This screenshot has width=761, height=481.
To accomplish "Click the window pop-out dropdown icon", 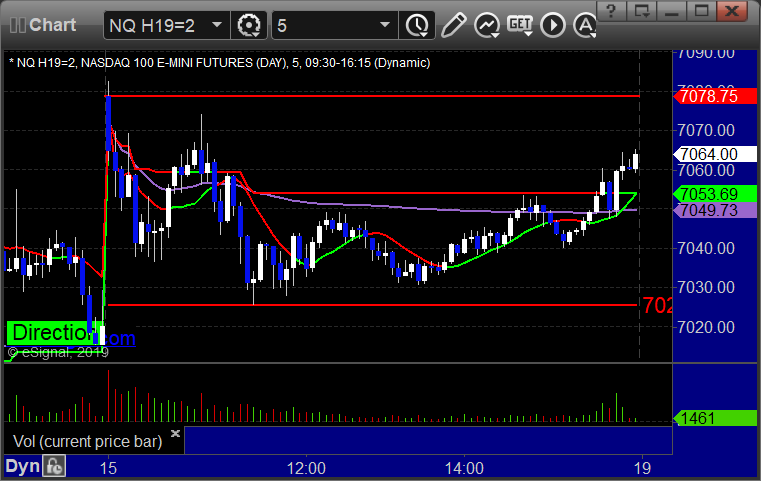I will (x=641, y=11).
